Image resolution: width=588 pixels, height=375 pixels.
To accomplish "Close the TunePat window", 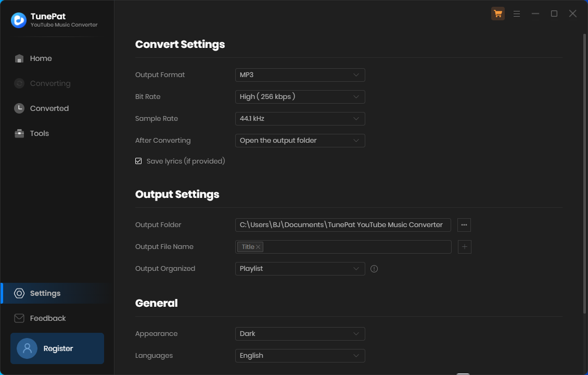I will click(572, 14).
